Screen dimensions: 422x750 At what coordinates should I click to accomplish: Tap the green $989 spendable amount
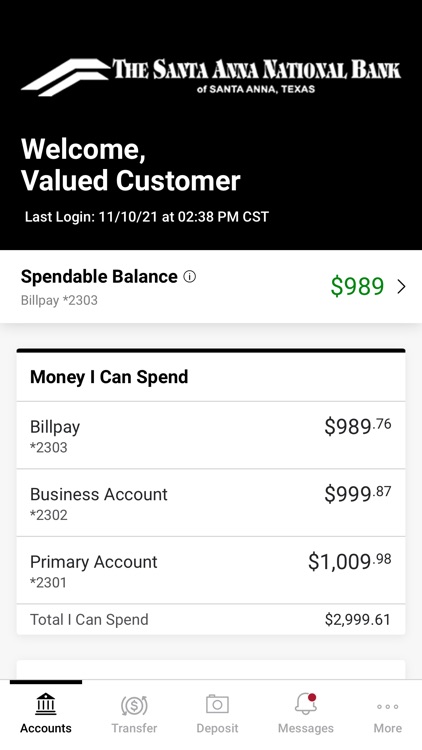[357, 286]
